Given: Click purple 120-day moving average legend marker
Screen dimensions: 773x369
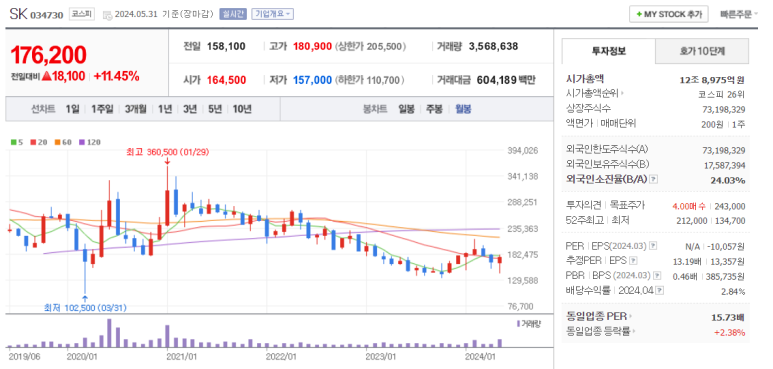Looking at the screenshot, I should (x=82, y=142).
